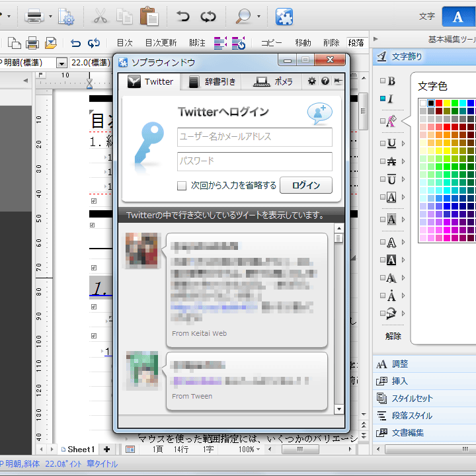Click the small blue undo icon
The height and width of the screenshot is (476, 476).
[x=75, y=43]
